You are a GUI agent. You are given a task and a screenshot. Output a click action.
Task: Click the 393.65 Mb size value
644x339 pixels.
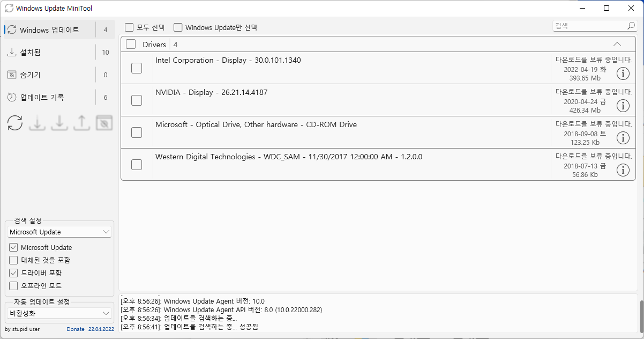pos(585,78)
